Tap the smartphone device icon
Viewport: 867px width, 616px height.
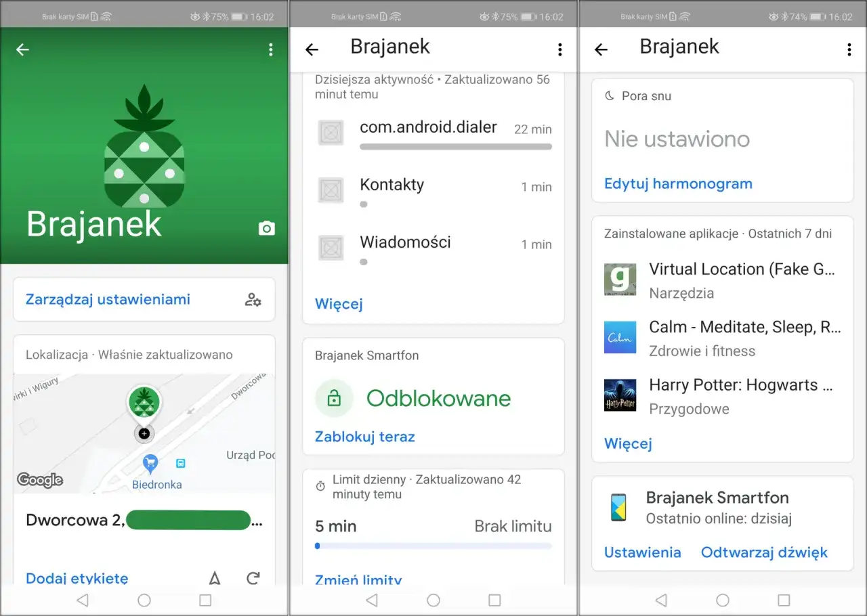tap(618, 507)
